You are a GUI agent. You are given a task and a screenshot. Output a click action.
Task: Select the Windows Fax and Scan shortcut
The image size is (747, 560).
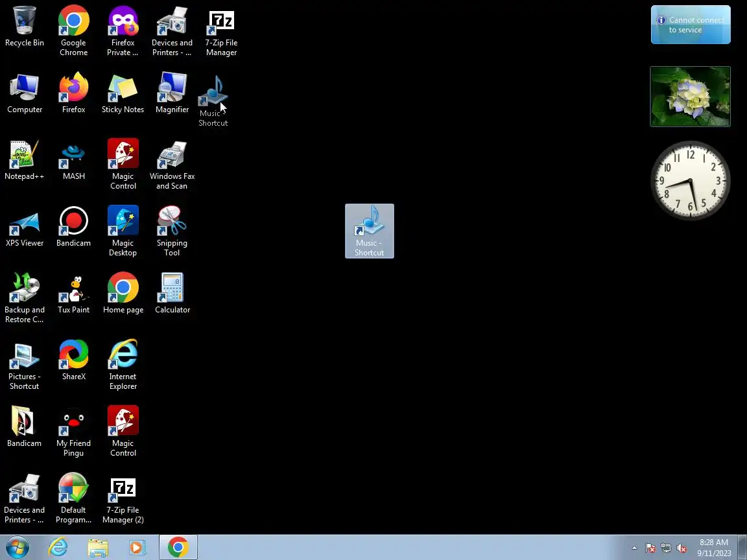pyautogui.click(x=172, y=165)
